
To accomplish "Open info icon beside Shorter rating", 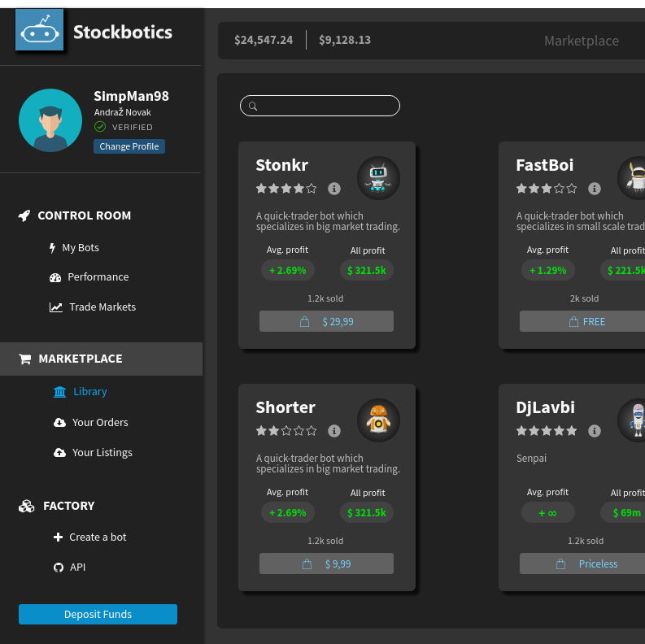I will pos(333,431).
